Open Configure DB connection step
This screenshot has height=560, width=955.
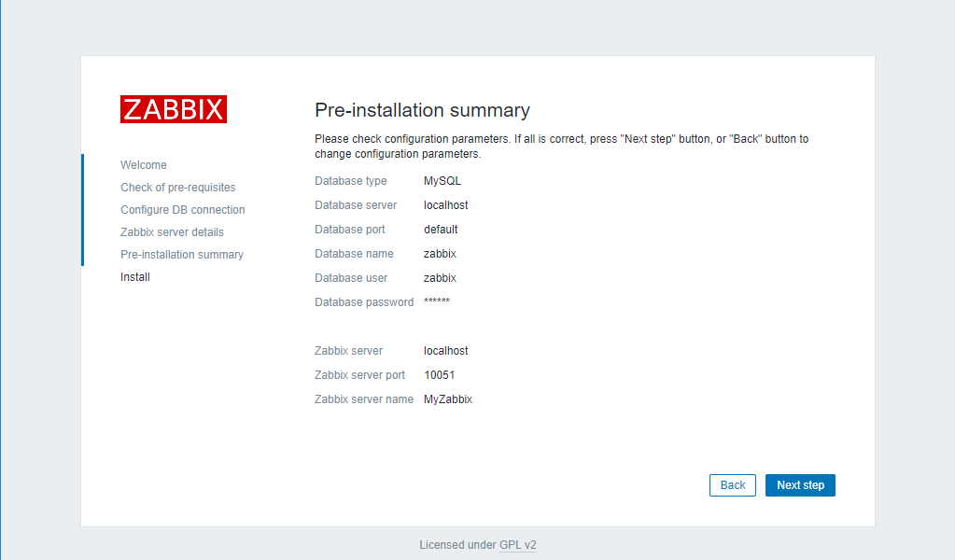[x=183, y=210]
